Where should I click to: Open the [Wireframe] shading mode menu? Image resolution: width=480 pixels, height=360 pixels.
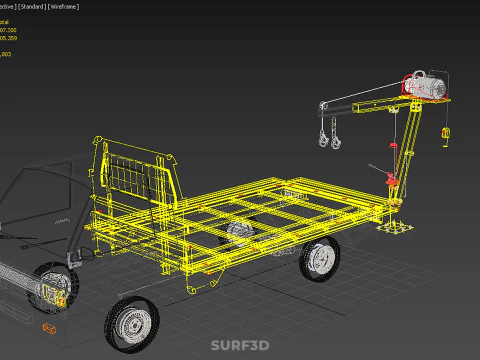pos(64,7)
